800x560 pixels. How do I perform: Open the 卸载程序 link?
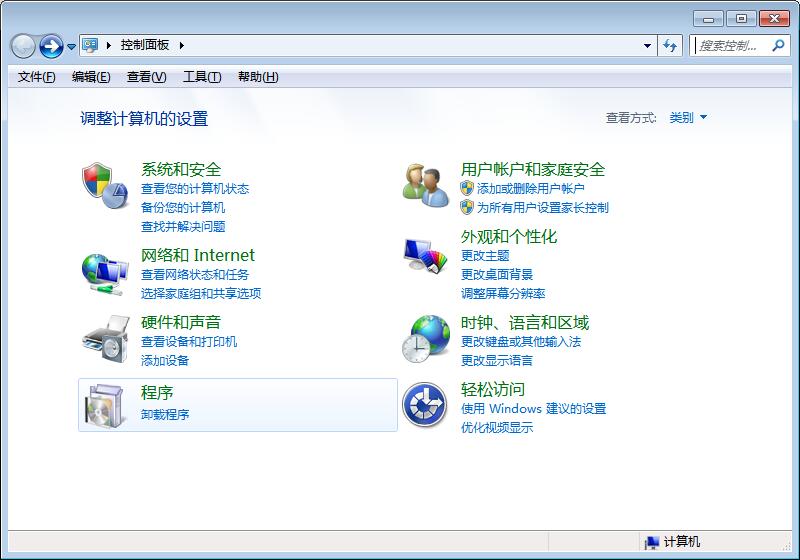pyautogui.click(x=165, y=414)
